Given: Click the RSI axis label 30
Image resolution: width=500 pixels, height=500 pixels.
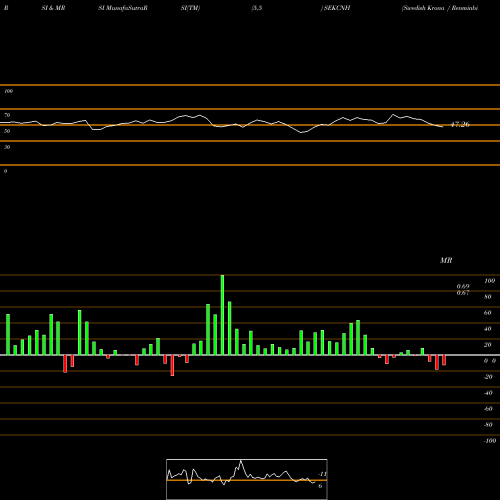Looking at the screenshot, I should pyautogui.click(x=7, y=147).
